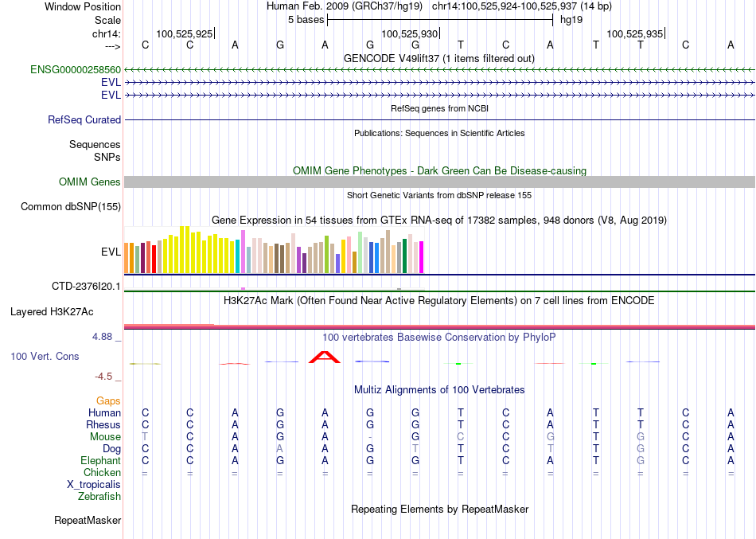Image resolution: width=756 pixels, height=539 pixels.
Task: Click the magenta last bar in the GTEx chart
Action: click(x=422, y=257)
